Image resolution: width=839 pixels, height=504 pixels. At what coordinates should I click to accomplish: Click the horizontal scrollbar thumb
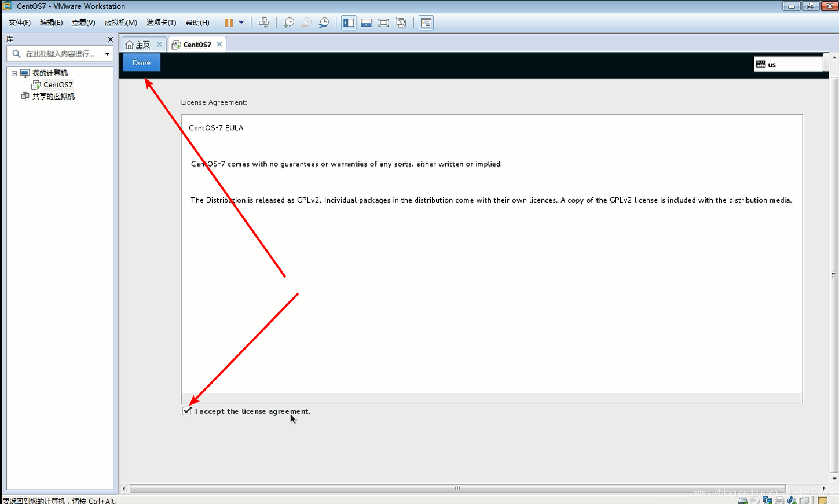click(457, 488)
